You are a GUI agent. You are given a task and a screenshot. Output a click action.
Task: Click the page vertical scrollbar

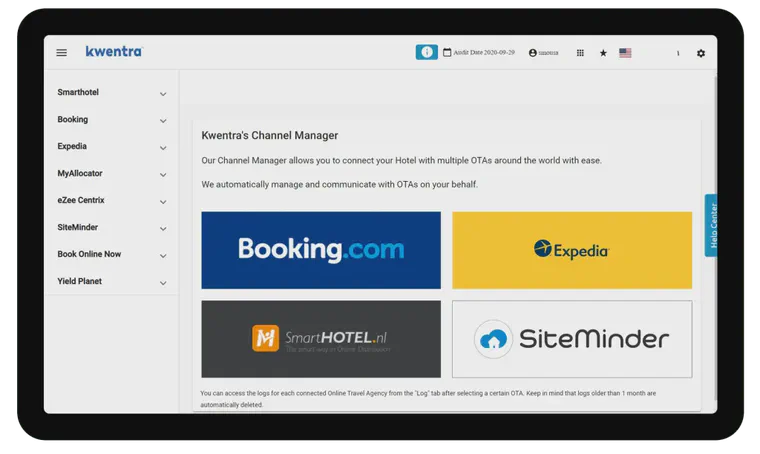(715, 237)
